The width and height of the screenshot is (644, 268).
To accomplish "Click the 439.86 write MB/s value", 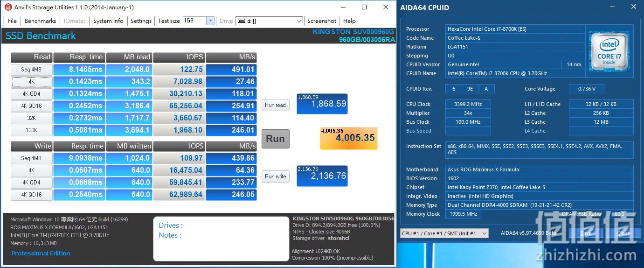I will (x=231, y=158).
